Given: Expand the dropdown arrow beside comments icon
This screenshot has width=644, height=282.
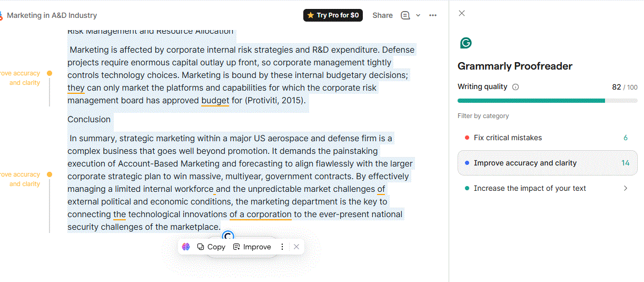Looking at the screenshot, I should tap(418, 15).
